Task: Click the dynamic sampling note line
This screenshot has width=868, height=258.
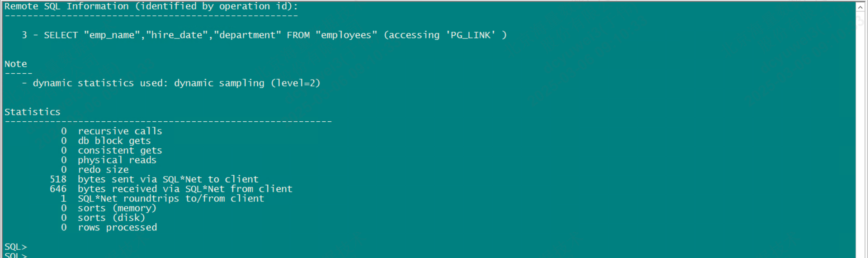Action: pyautogui.click(x=176, y=83)
